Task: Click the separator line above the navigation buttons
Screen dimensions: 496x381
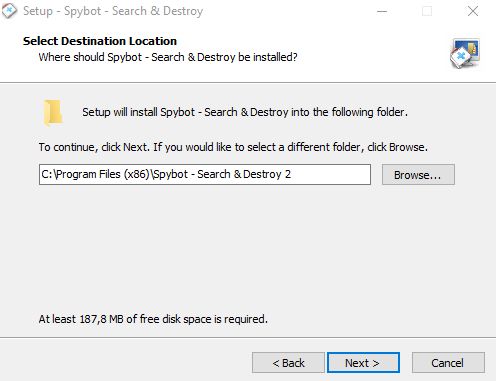Action: (x=248, y=337)
